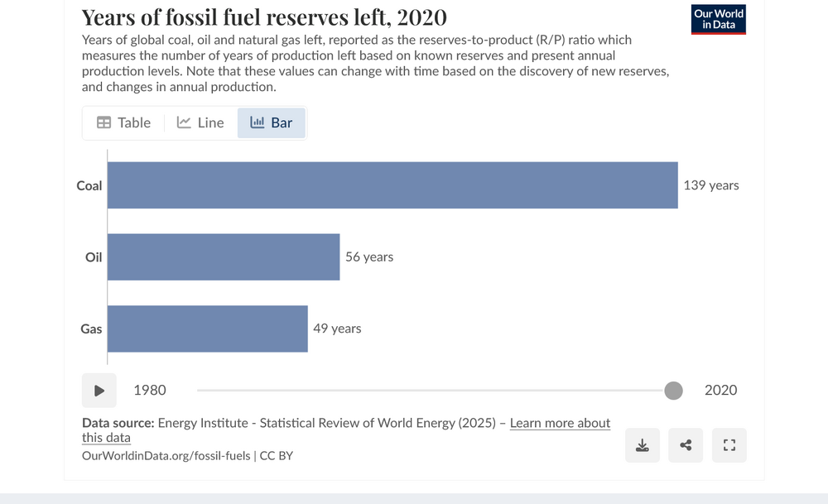Open the OurWorldinData.org/fossil-fuels link
Viewport: 828px width, 504px height.
point(167,455)
